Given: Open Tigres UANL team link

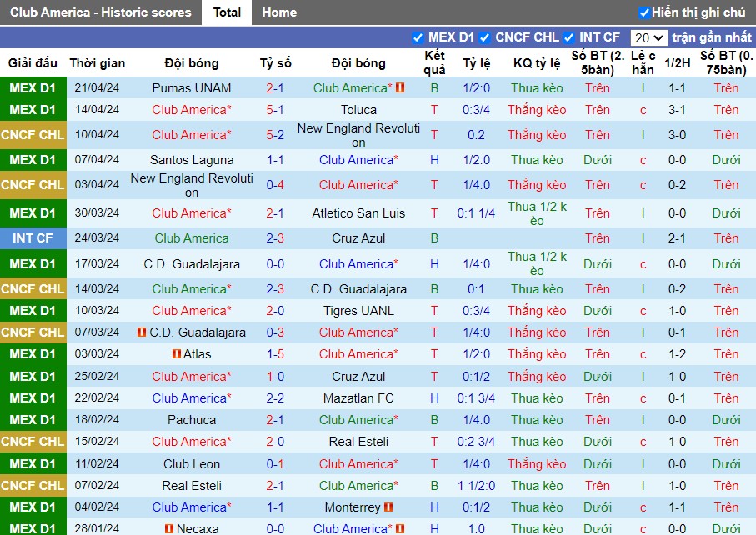Looking at the screenshot, I should (358, 311).
